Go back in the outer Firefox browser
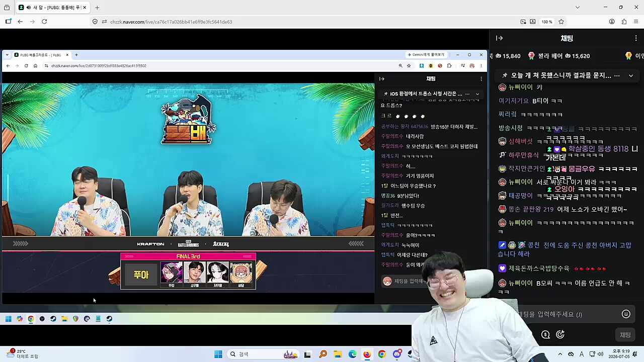Screen dimensions: 644x362 point(20,22)
